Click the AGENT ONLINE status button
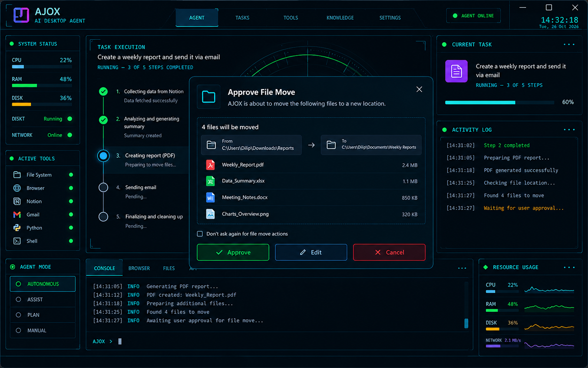The image size is (588, 368). click(473, 16)
